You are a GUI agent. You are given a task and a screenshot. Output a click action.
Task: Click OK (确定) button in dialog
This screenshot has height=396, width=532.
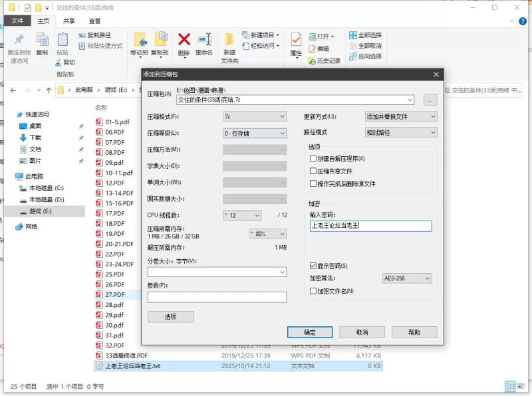tap(310, 332)
